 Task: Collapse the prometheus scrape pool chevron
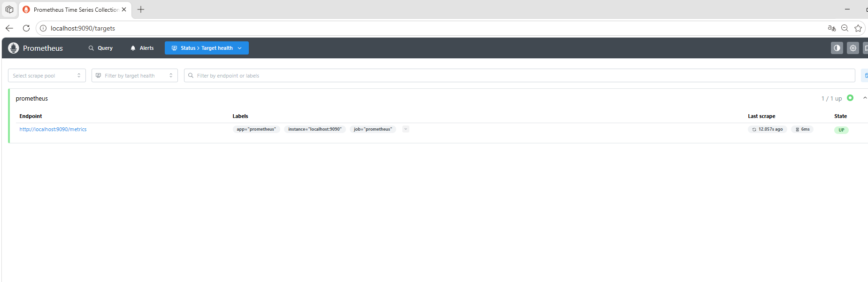tap(865, 98)
